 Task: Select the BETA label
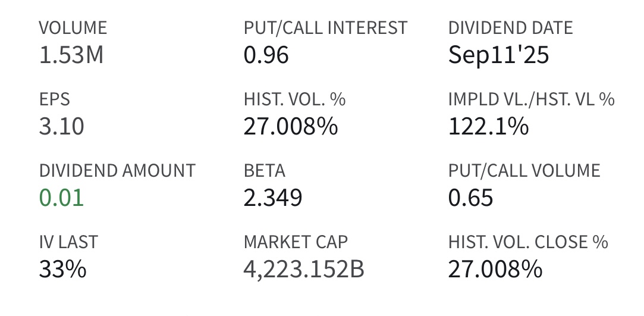coord(265,171)
